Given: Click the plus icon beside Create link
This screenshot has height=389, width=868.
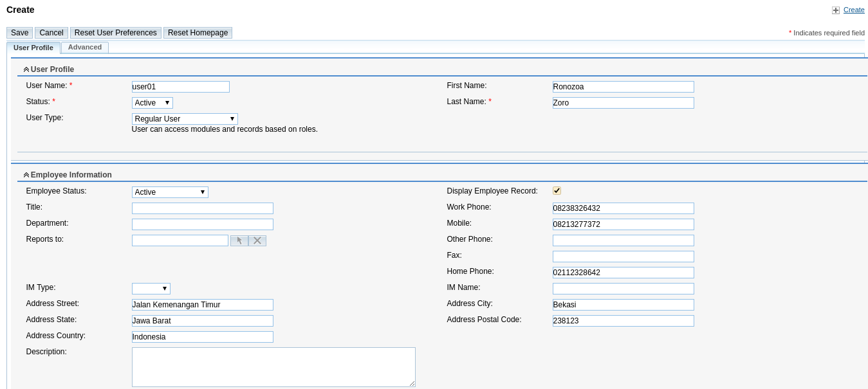Looking at the screenshot, I should (836, 10).
